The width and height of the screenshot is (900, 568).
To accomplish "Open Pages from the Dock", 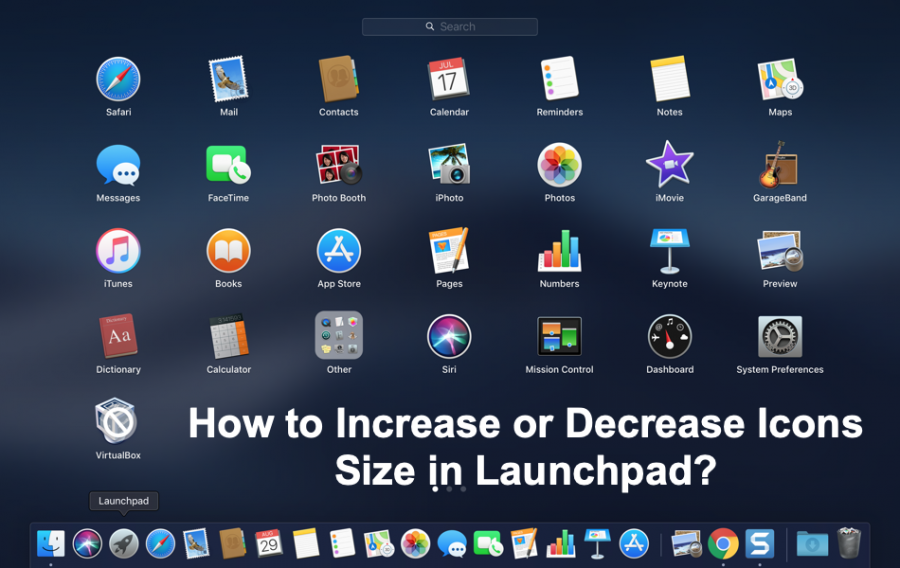I will click(524, 543).
